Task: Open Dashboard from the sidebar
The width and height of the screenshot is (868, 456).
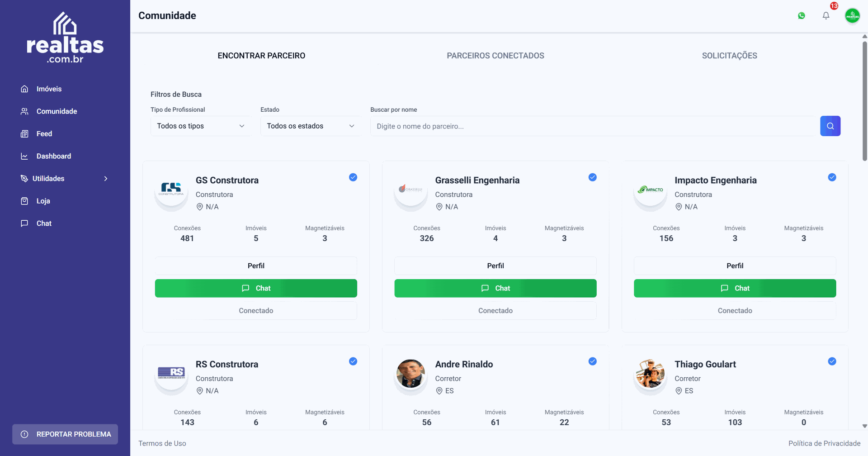Action: [53, 156]
